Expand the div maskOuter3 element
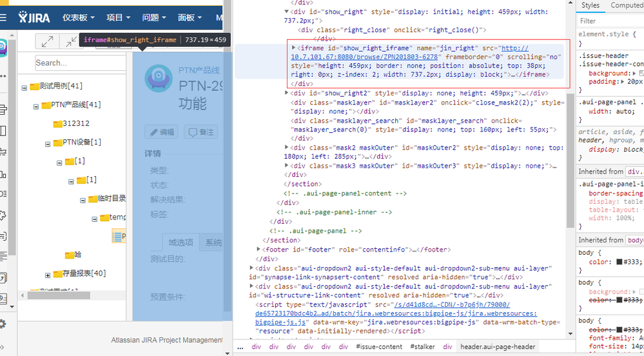644x356 pixels. coord(287,165)
